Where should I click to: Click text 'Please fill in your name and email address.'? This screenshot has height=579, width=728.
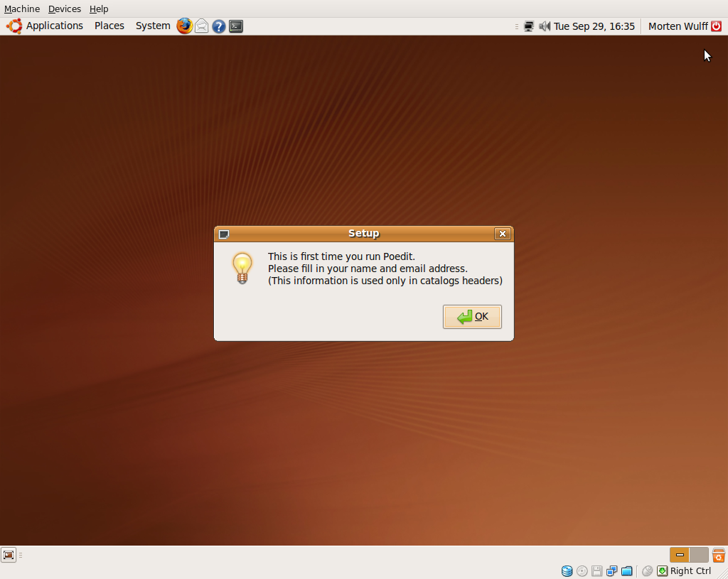click(368, 269)
